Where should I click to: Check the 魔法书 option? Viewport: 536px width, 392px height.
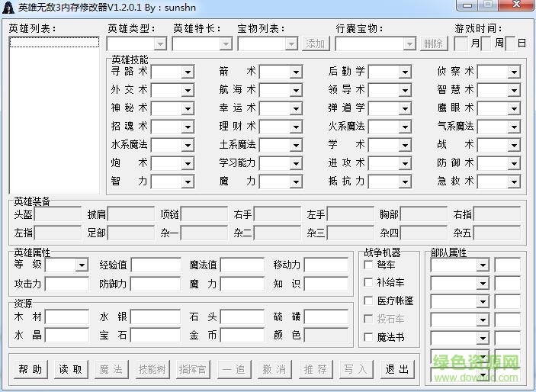[x=368, y=337]
